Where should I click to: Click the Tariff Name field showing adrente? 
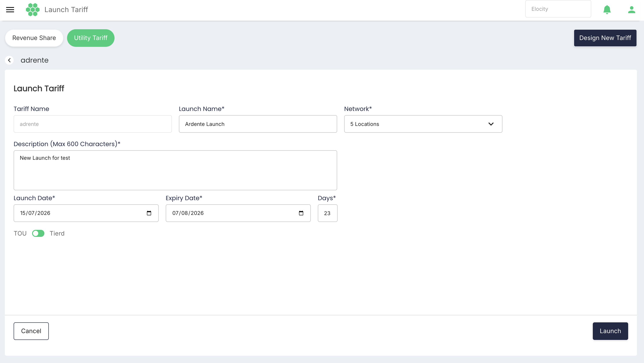click(93, 124)
